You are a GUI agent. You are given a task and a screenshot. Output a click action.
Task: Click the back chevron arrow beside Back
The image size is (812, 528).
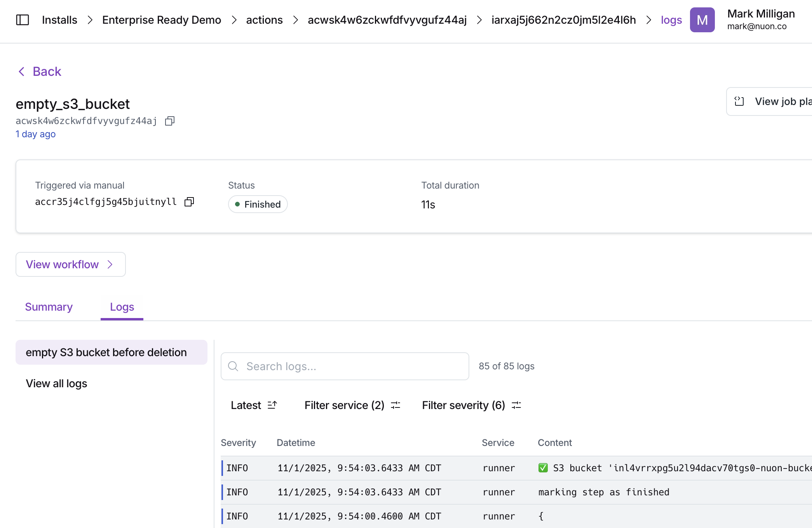pyautogui.click(x=21, y=71)
